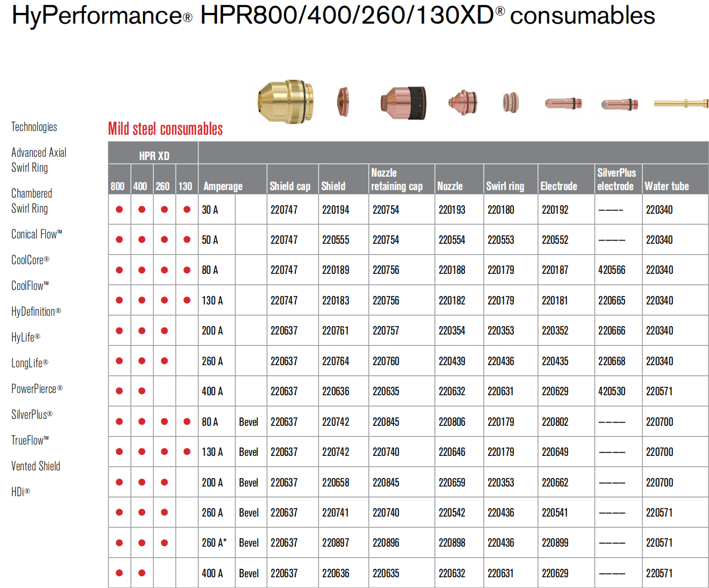Click 'Bevel' in the 400 A row
Viewport: 709px width, 588px height.
click(x=249, y=574)
